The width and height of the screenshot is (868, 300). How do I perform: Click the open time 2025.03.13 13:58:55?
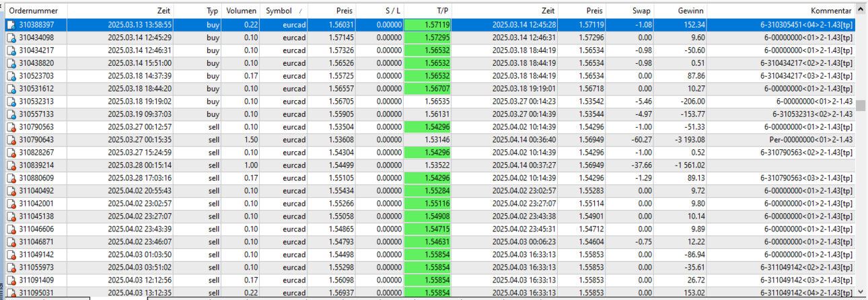pyautogui.click(x=139, y=24)
